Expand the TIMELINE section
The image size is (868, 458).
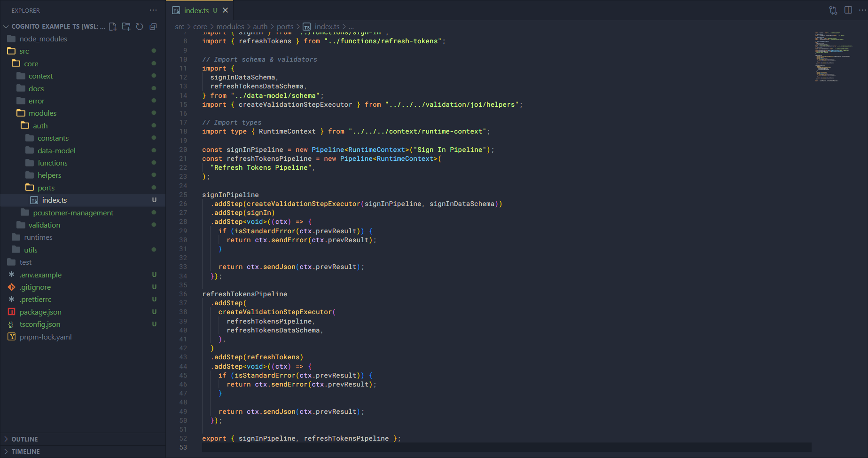25,451
